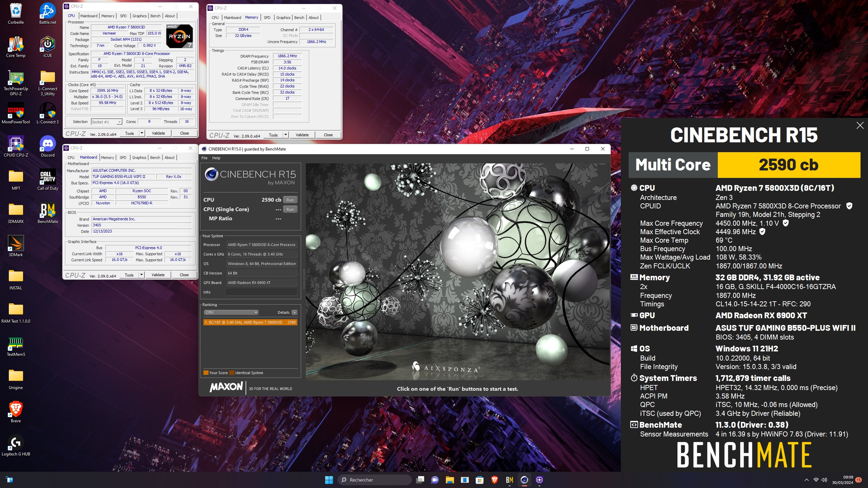Expand the Socket #1 selection dropdown
The height and width of the screenshot is (488, 868).
click(x=119, y=122)
